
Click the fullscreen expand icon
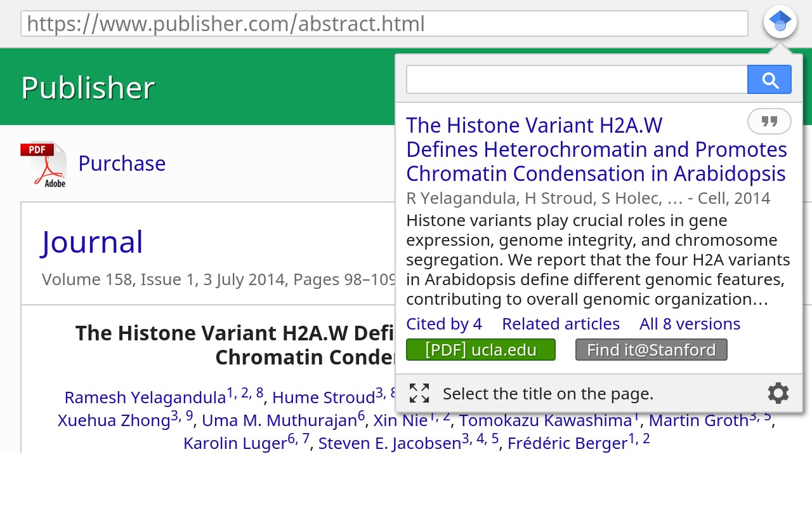click(419, 393)
